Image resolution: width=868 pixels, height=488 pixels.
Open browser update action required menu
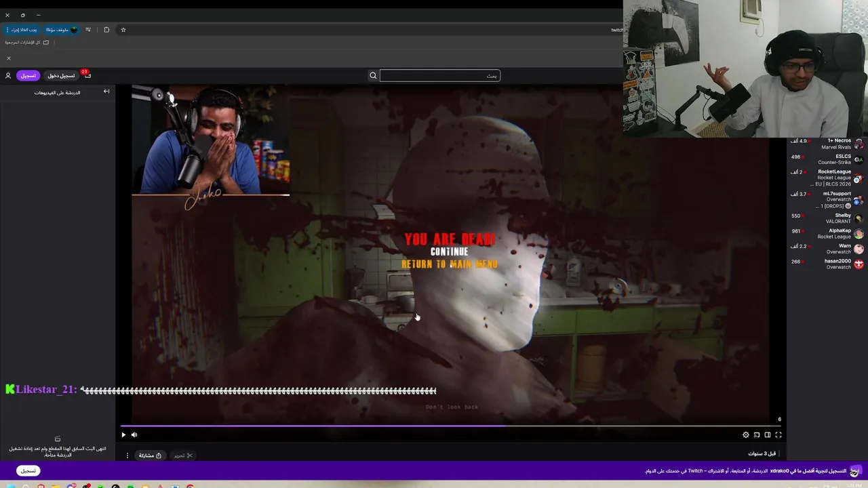22,30
